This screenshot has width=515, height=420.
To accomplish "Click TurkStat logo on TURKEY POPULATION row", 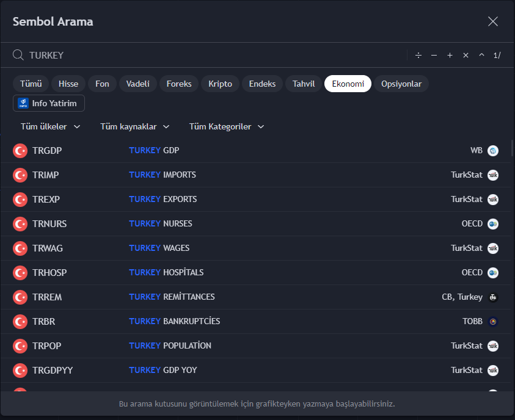I will click(492, 346).
